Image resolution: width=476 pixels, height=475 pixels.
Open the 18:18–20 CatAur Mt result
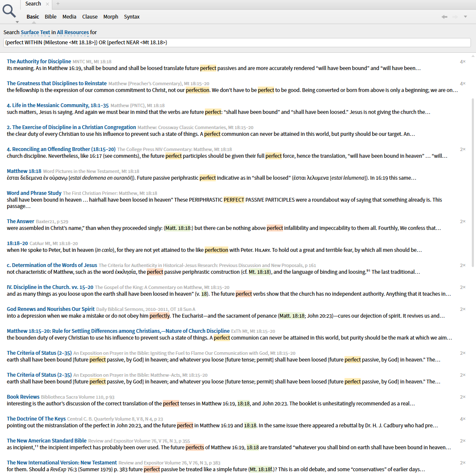coord(17,243)
